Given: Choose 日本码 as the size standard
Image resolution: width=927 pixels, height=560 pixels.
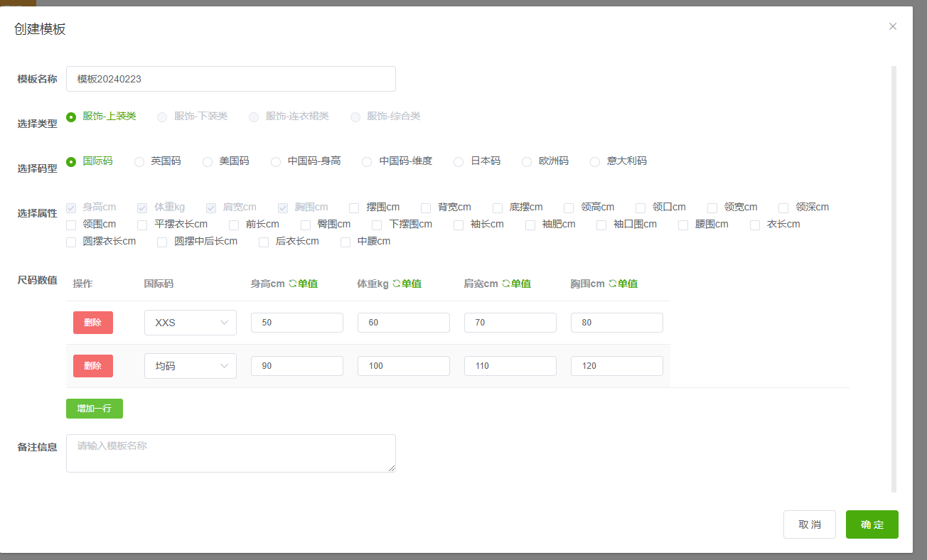Looking at the screenshot, I should tap(459, 162).
